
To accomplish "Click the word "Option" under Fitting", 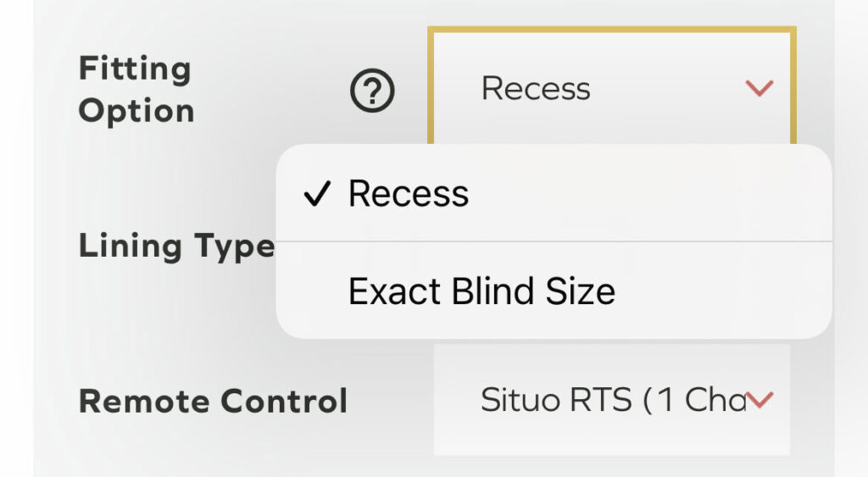I will tap(136, 112).
